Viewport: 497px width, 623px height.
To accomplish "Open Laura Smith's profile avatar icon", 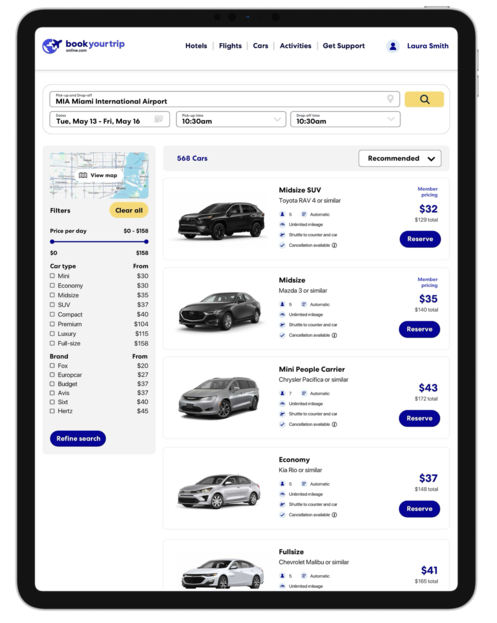I will click(x=393, y=46).
